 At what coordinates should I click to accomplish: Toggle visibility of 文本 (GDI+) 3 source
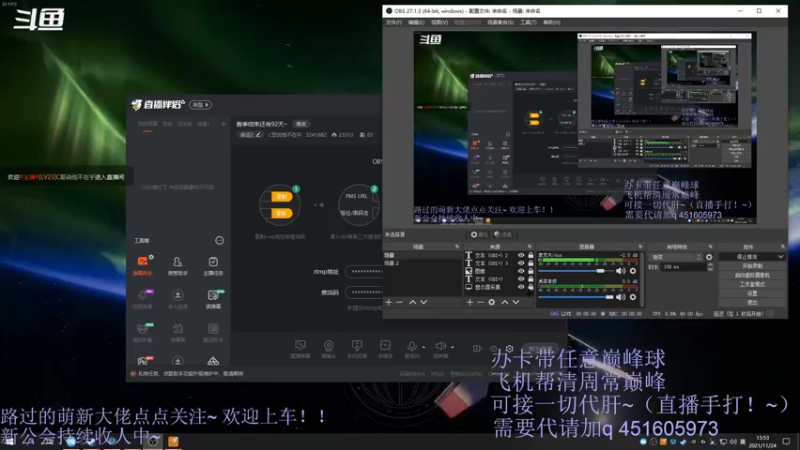(x=521, y=263)
